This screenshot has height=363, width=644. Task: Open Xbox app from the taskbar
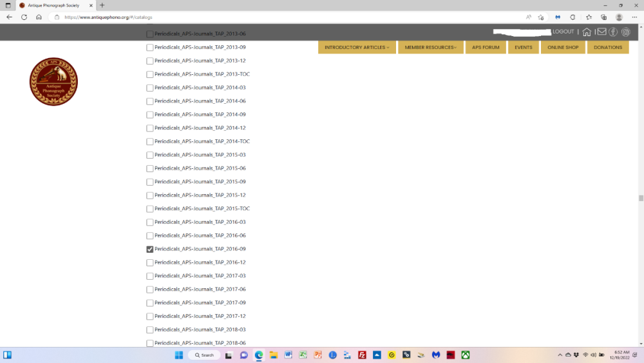click(466, 355)
